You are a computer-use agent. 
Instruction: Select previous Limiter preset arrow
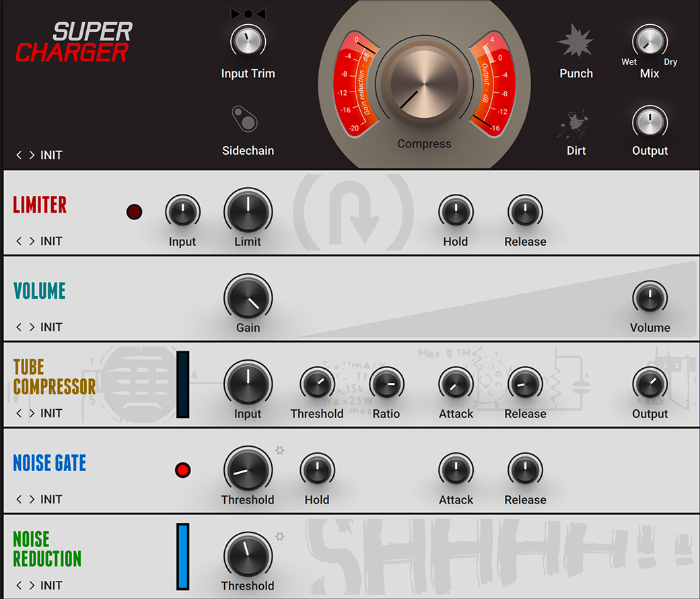pyautogui.click(x=19, y=241)
